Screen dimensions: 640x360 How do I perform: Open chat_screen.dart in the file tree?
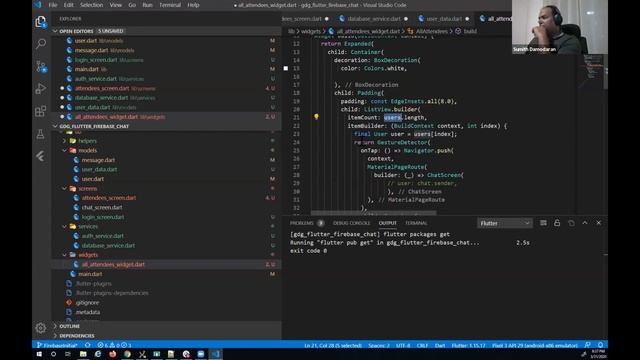pyautogui.click(x=102, y=207)
